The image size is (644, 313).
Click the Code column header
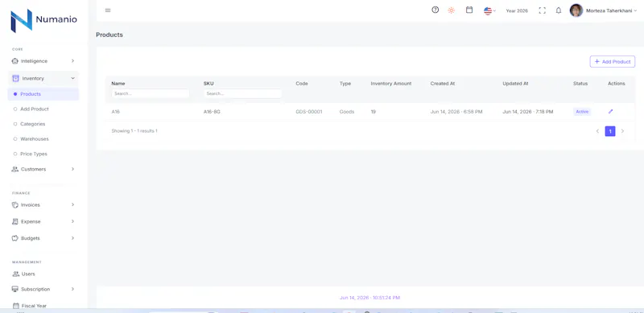click(302, 84)
